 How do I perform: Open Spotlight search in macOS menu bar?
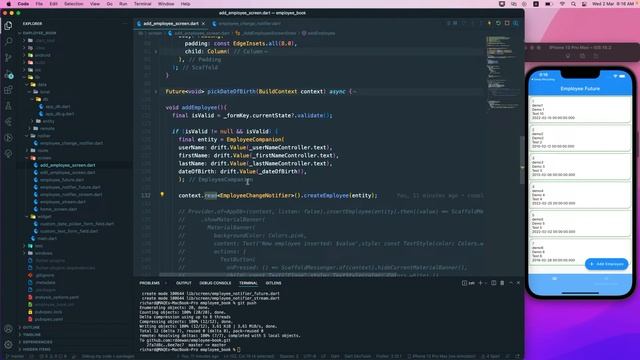(x=573, y=4)
